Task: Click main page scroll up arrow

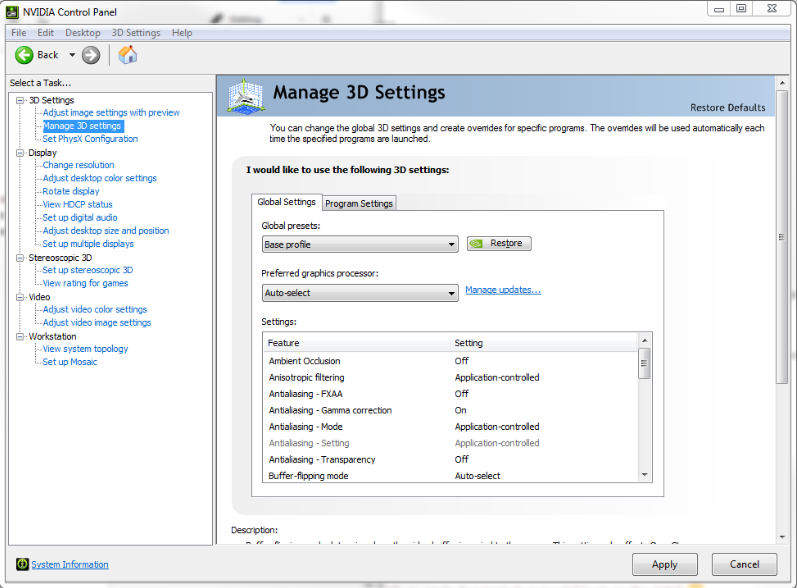Action: [782, 83]
